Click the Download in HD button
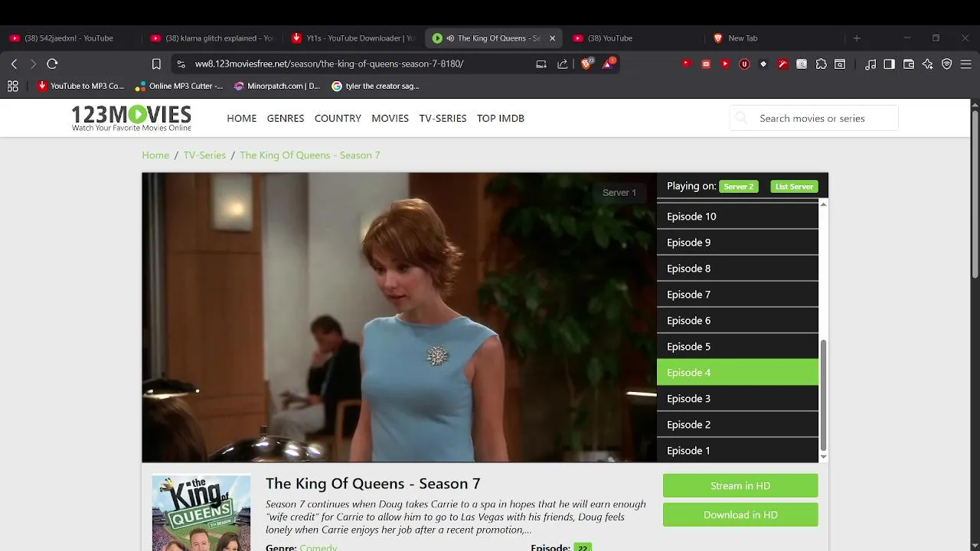Image resolution: width=980 pixels, height=551 pixels. (x=740, y=515)
